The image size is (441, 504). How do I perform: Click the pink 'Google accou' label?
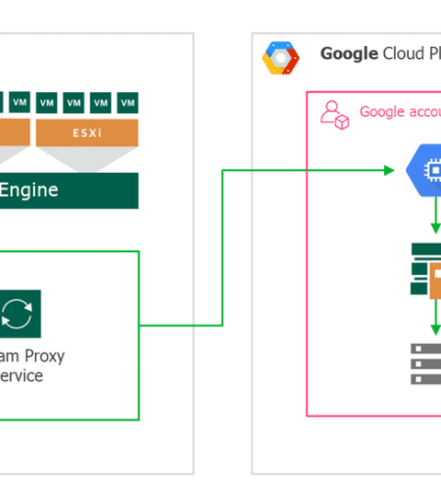401,112
